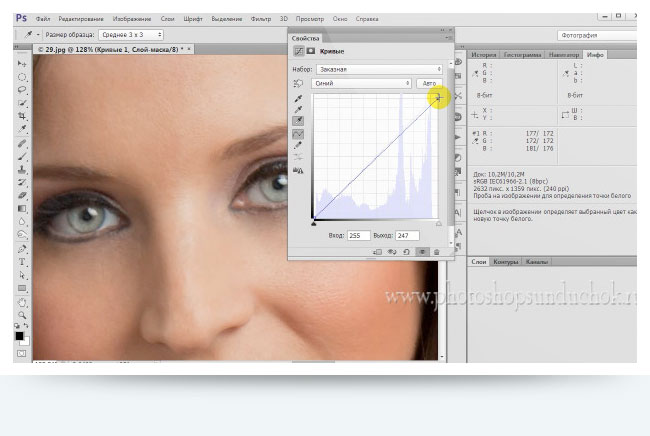Select the Path Selection tool
This screenshot has height=436, width=650.
click(22, 275)
